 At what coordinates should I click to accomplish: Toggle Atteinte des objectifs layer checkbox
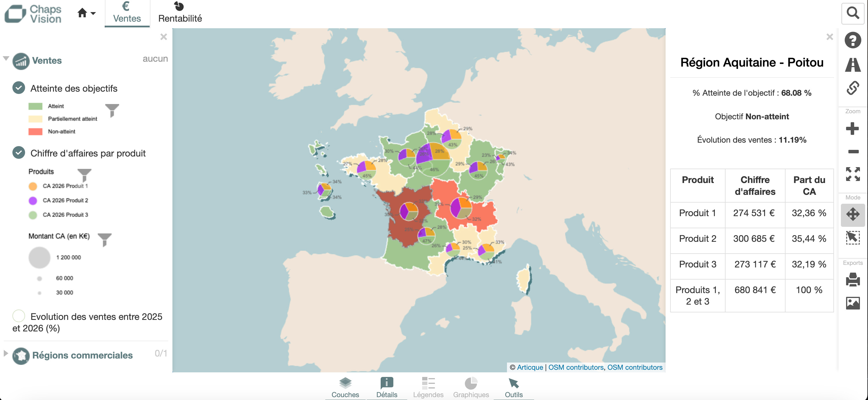(18, 88)
